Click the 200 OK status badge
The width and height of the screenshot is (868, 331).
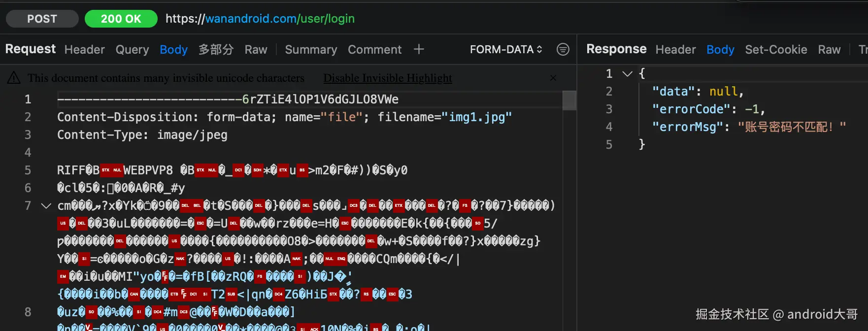click(121, 19)
